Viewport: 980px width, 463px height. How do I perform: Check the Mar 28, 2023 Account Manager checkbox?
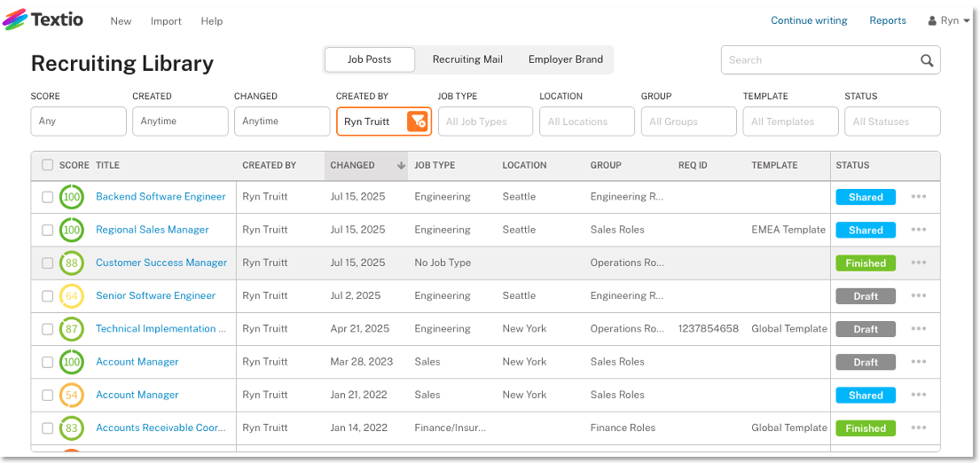click(x=48, y=362)
